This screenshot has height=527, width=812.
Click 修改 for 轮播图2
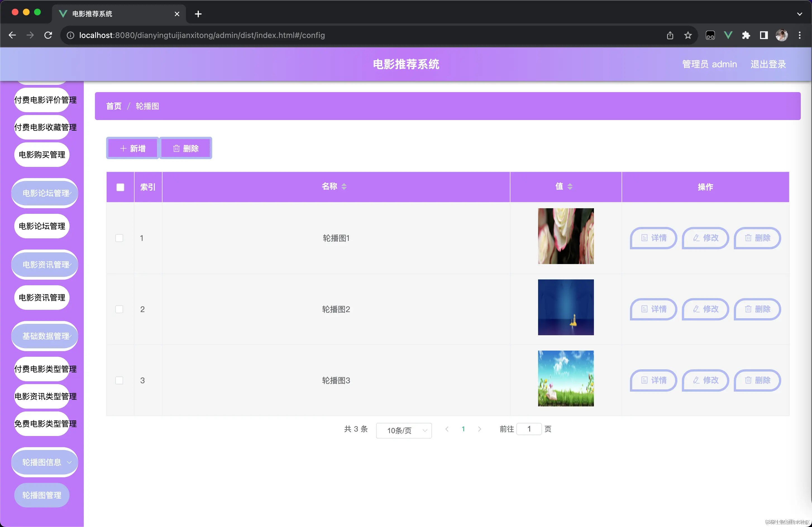705,309
